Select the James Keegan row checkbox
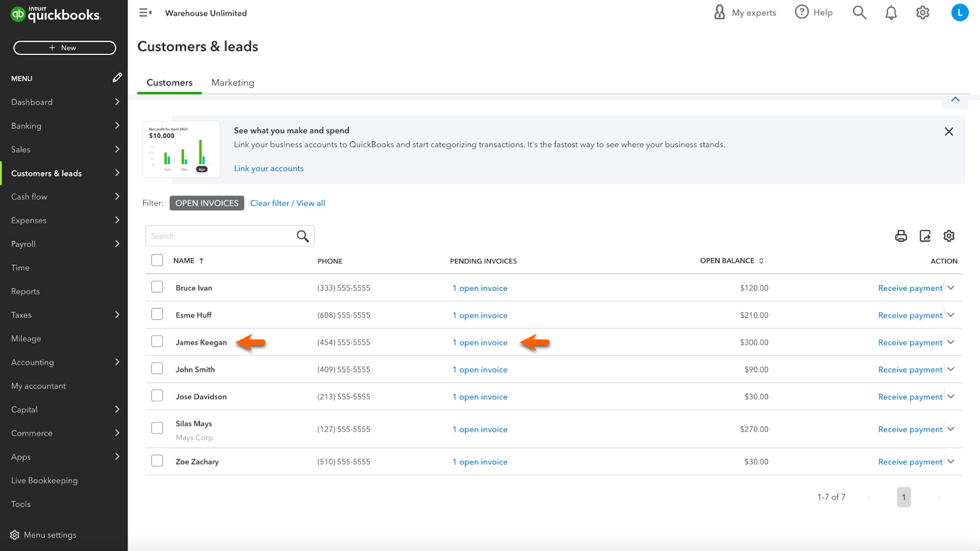This screenshot has width=980, height=551. [157, 342]
